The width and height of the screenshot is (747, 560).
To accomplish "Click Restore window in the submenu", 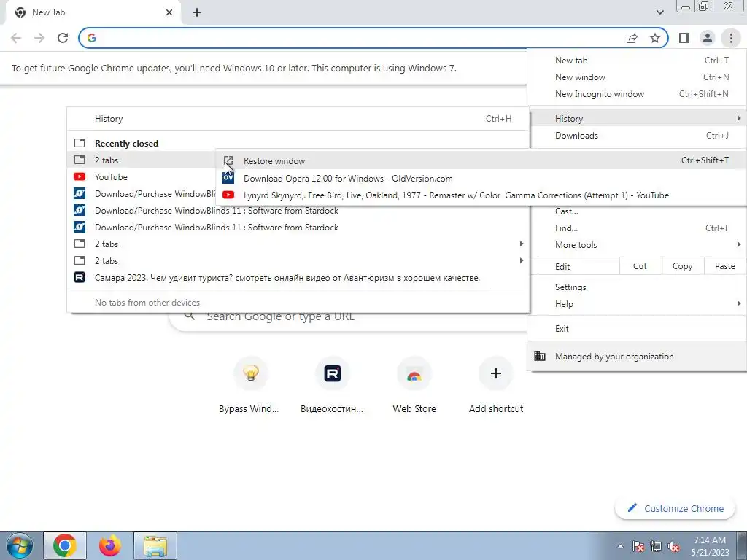I will pos(481,161).
